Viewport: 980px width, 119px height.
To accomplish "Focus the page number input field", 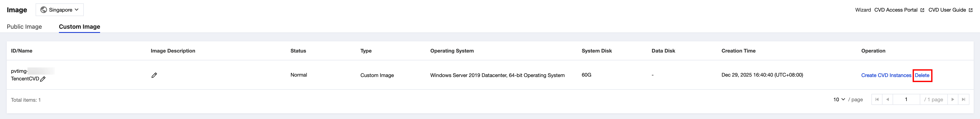I will pos(906,99).
